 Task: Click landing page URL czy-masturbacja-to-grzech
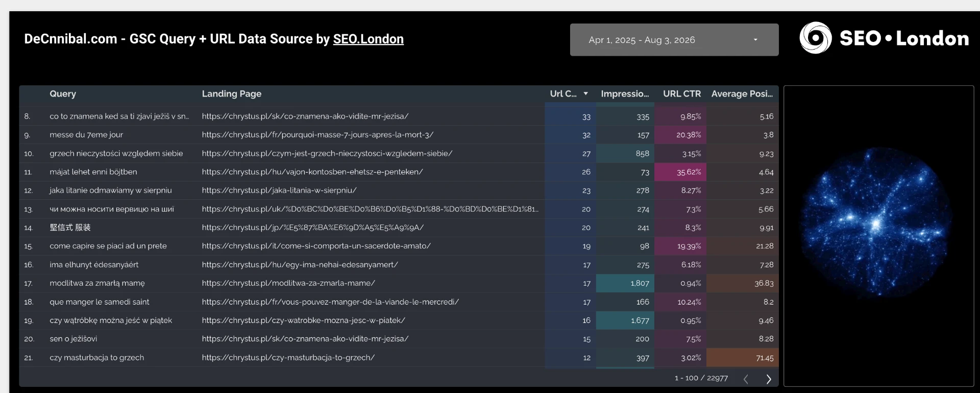[288, 358]
